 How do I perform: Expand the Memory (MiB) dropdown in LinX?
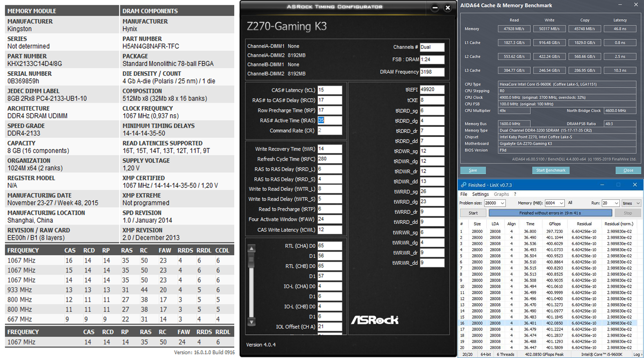pos(561,203)
